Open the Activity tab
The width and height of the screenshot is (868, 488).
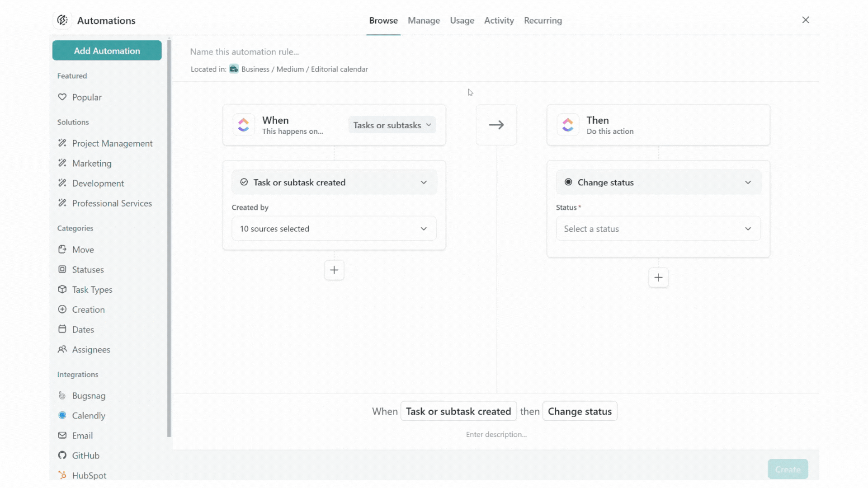pyautogui.click(x=499, y=21)
